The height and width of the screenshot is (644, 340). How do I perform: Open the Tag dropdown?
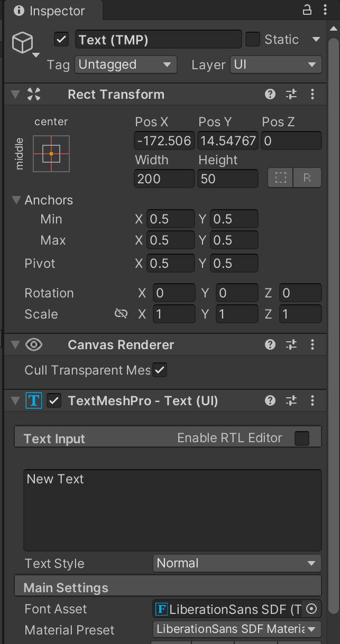[125, 65]
